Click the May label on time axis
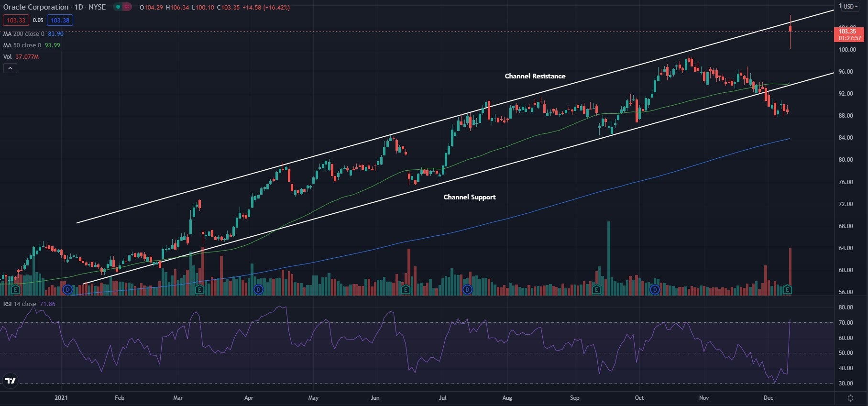 (x=313, y=398)
